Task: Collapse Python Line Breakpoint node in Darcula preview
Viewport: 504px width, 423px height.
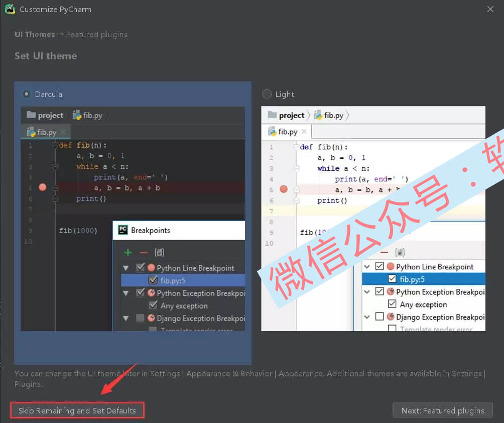Action: 126,268
